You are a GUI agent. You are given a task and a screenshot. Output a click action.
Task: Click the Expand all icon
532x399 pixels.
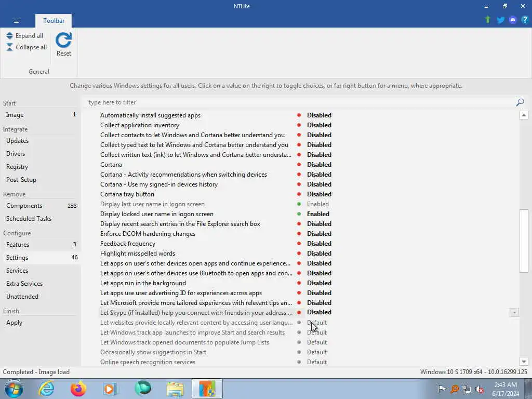pyautogui.click(x=9, y=36)
